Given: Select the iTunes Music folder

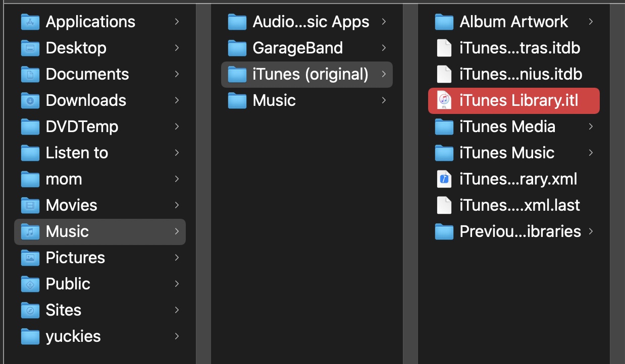Looking at the screenshot, I should 507,153.
